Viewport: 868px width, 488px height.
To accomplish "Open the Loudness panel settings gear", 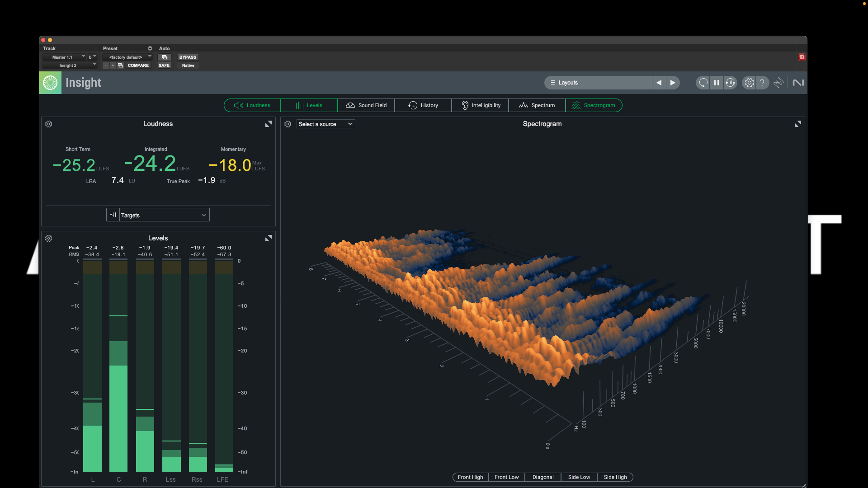I will (49, 124).
